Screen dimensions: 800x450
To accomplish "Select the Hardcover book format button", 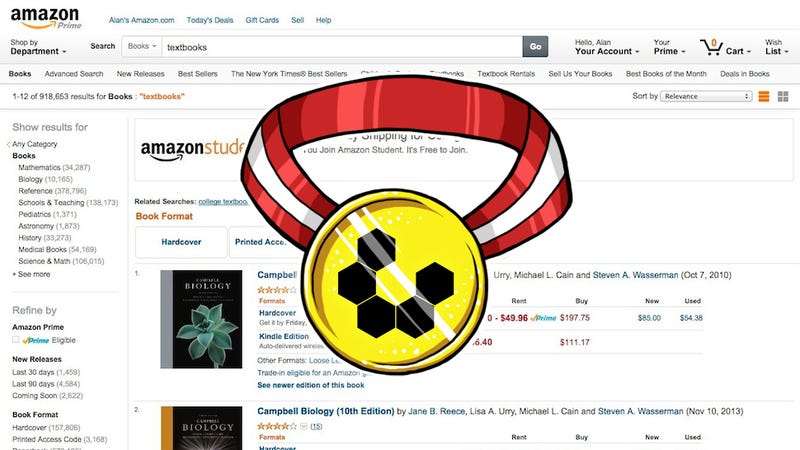I will click(x=181, y=242).
